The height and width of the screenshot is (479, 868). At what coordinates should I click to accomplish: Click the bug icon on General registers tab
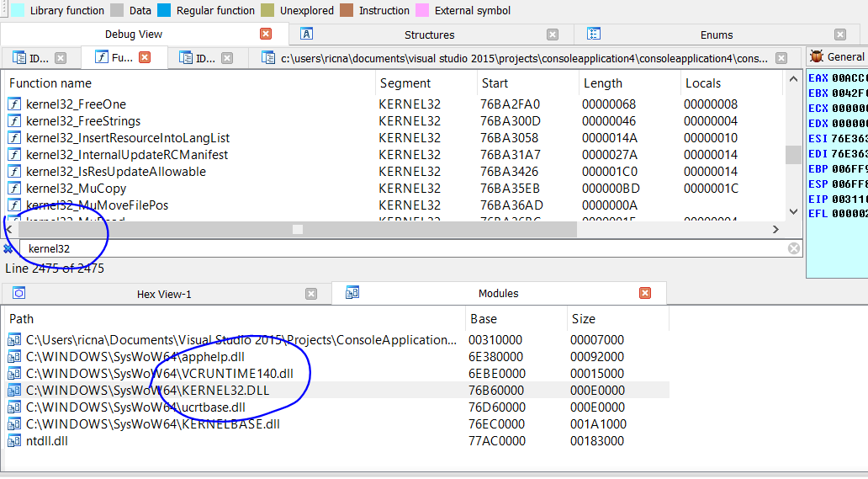pyautogui.click(x=816, y=57)
